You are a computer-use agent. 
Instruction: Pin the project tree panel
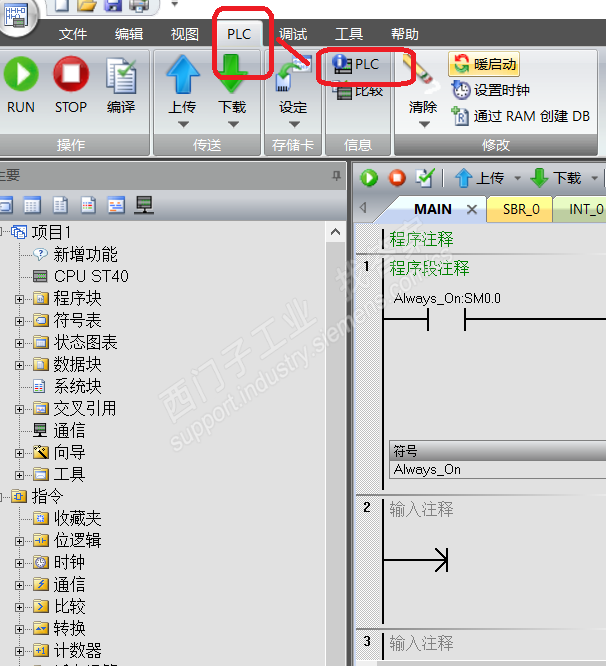[x=336, y=175]
